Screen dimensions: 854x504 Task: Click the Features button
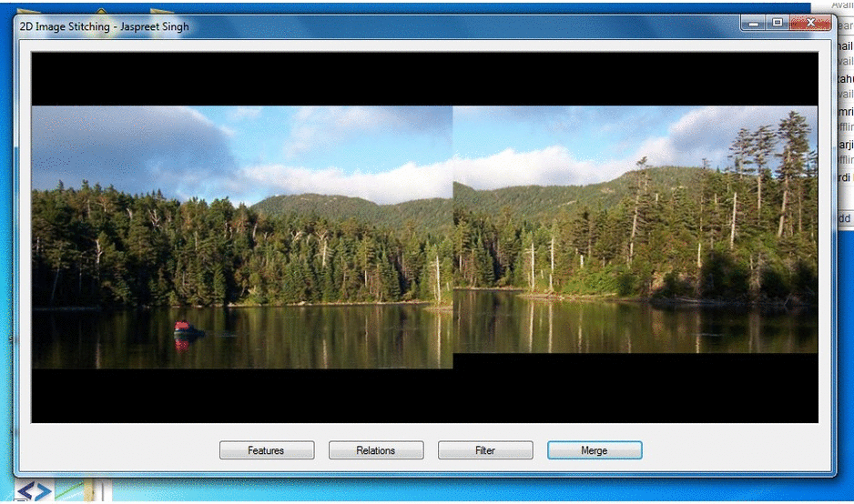pos(266,450)
